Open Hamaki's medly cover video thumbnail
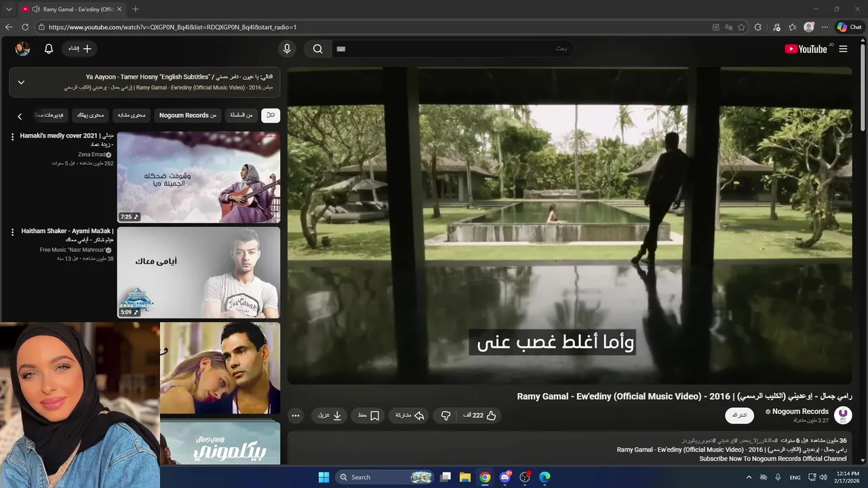This screenshot has height=488, width=868. pos(199,177)
